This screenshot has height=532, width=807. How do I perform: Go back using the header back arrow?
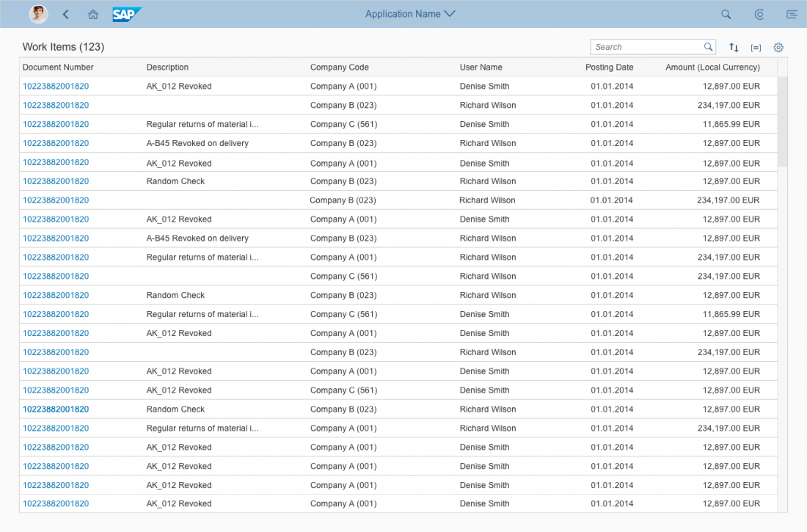66,14
